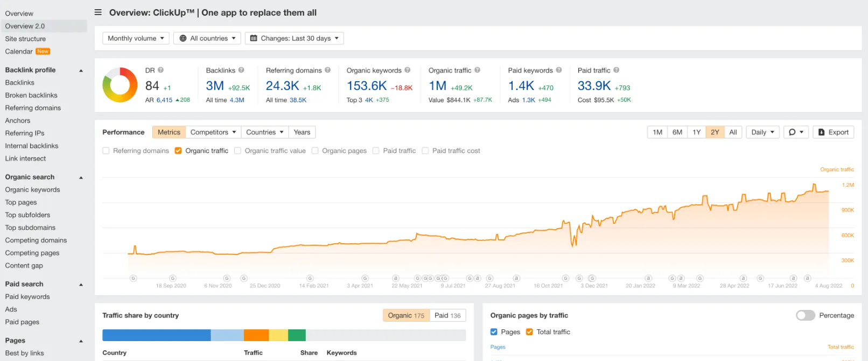Viewport: 868px width, 361px height.
Task: Click help icon beside Paid traffic metric
Action: pos(617,70)
